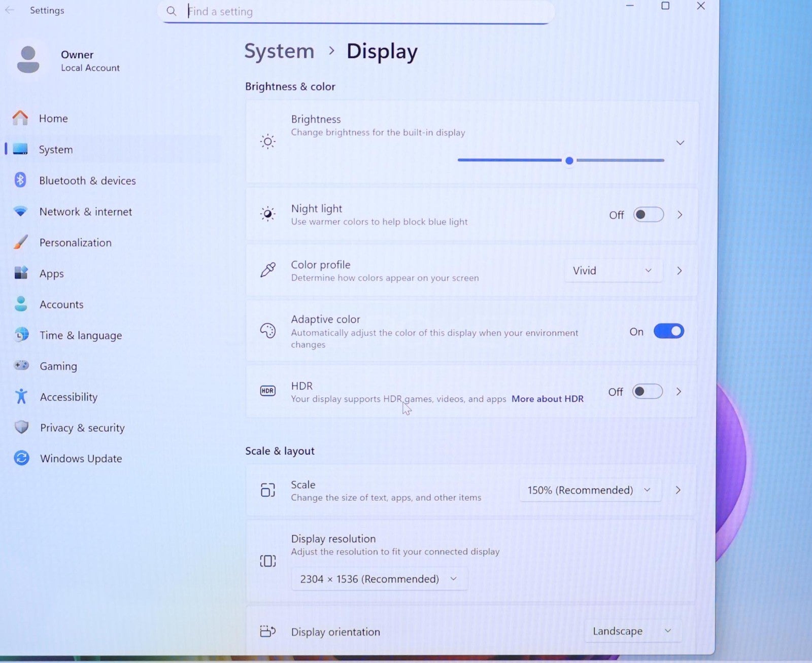Click the Privacy & security shield icon

21,427
